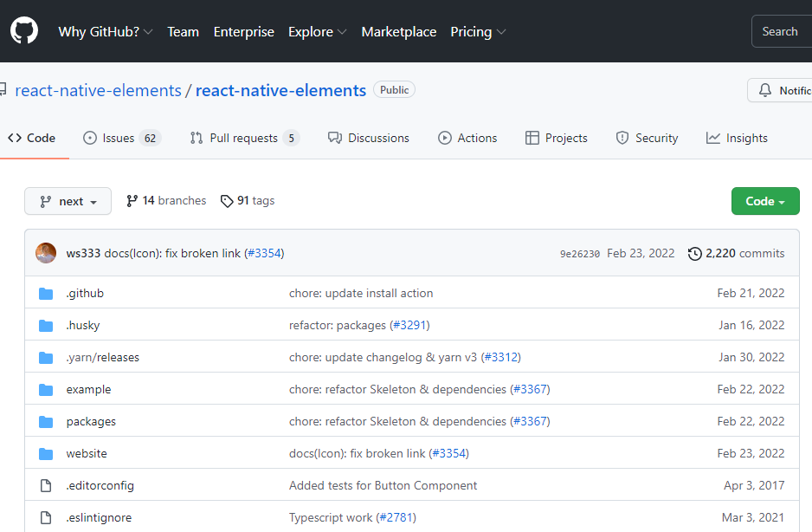812x532 pixels.
Task: Open the example folder
Action: pyautogui.click(x=88, y=389)
